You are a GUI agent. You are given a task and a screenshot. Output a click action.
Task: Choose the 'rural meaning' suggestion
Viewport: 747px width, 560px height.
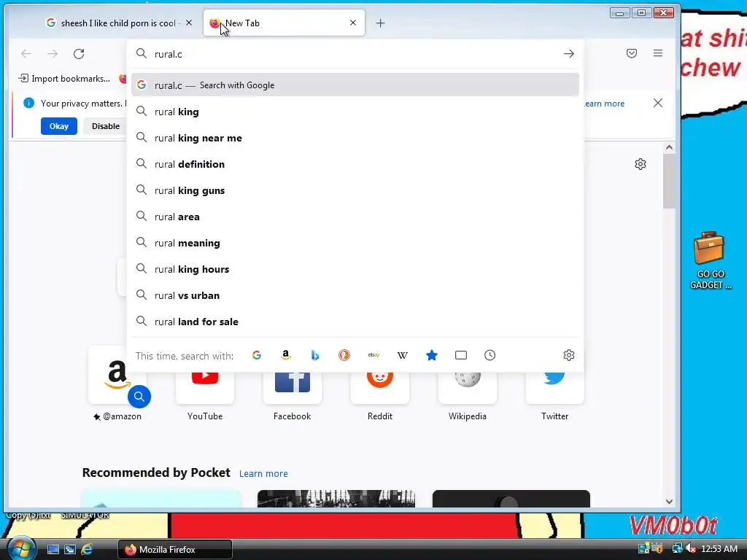(355, 243)
